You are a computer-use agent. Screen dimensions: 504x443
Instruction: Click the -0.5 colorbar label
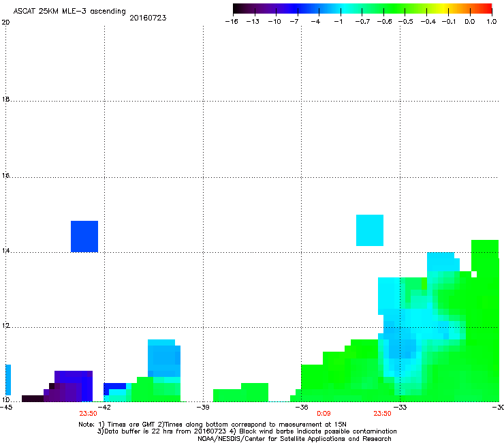point(406,22)
